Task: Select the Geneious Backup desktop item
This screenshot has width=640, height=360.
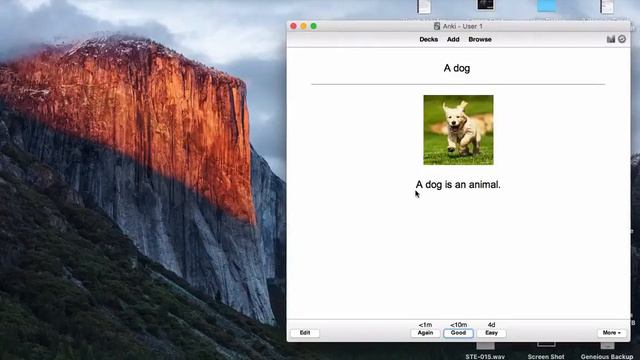Action: (607, 352)
